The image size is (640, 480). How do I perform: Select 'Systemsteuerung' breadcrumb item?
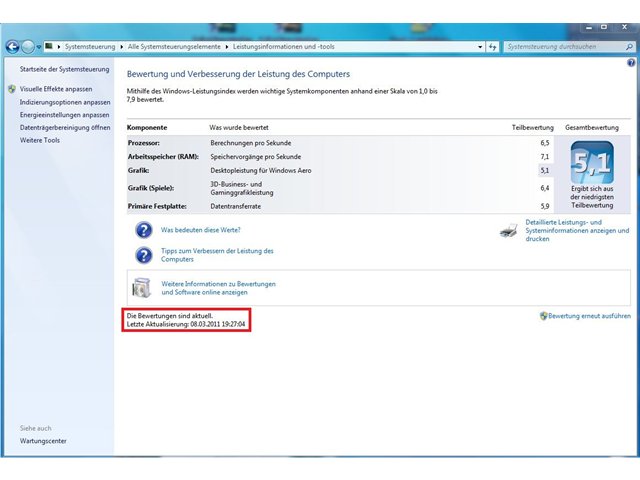click(90, 47)
